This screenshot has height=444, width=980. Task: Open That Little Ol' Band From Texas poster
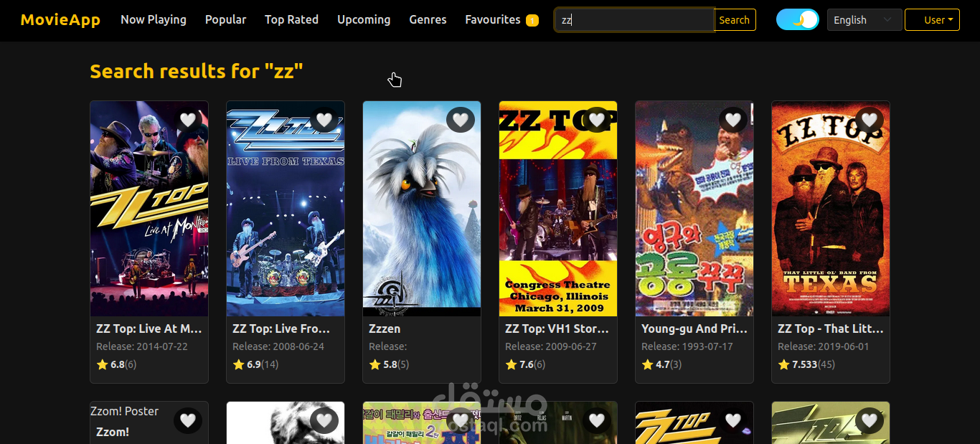pyautogui.click(x=831, y=209)
